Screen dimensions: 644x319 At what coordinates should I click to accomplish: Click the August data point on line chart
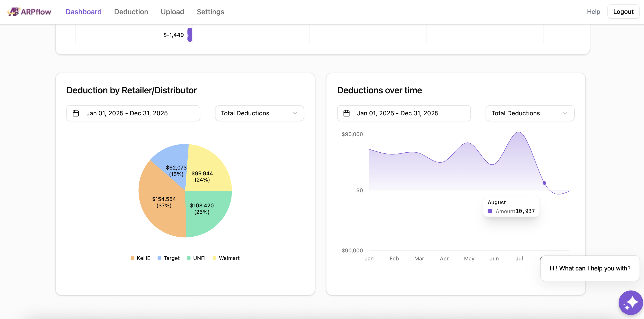544,183
